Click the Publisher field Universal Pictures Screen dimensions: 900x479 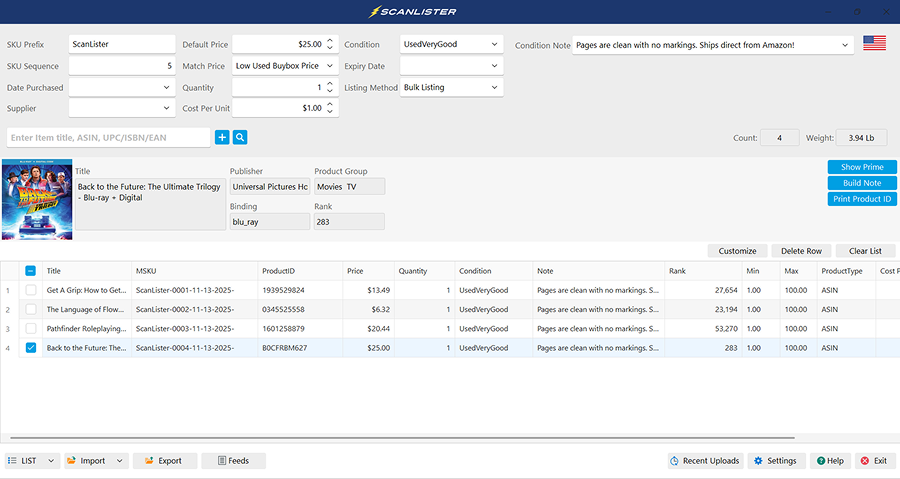(270, 186)
